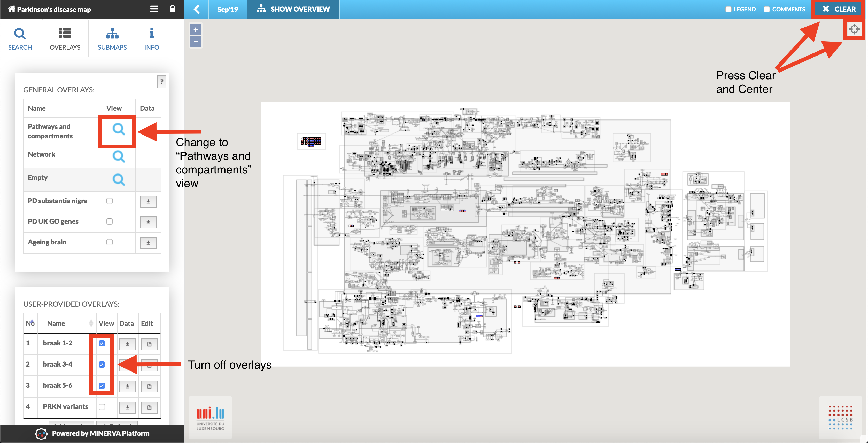
Task: Toggle the Legend checkbox
Action: click(728, 10)
